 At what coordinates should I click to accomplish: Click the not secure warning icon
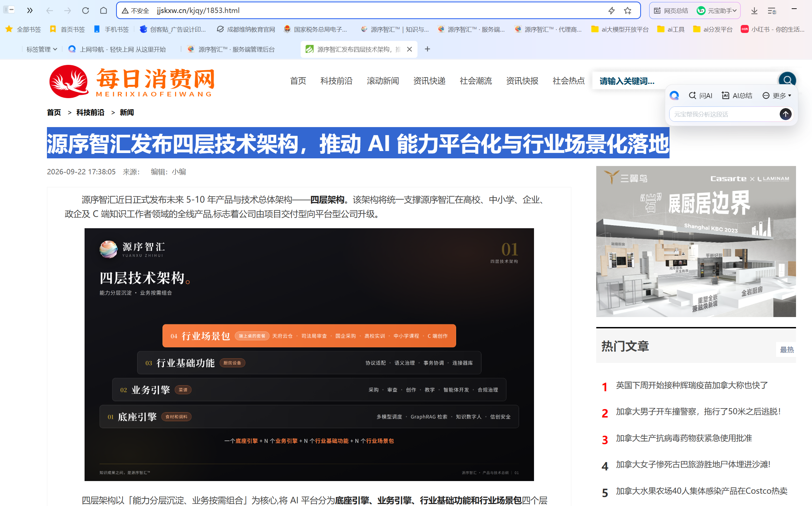125,11
